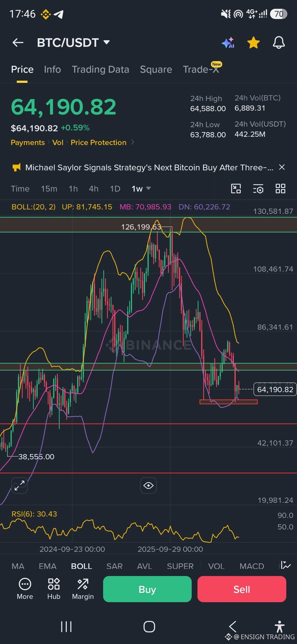Tap the current price label 64,190.82 on chart
The width and height of the screenshot is (297, 644).
(x=275, y=389)
